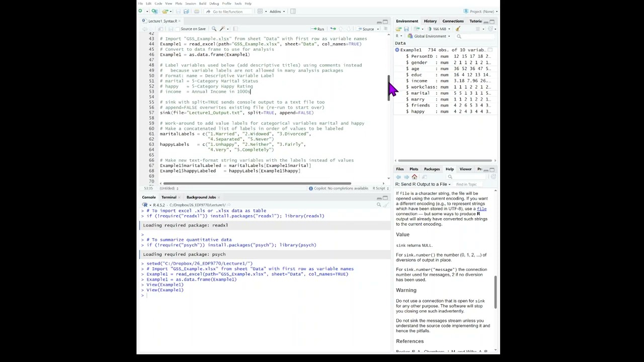Click Go to file/function field
644x362 pixels.
pos(227,12)
